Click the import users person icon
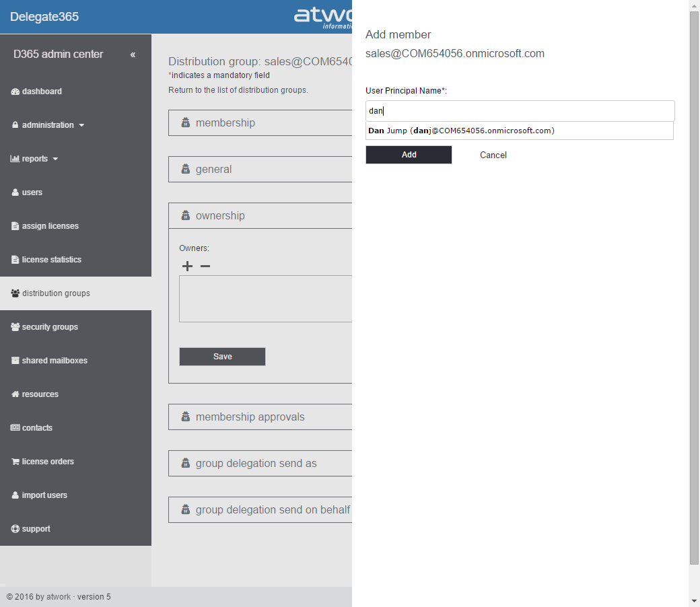Image resolution: width=700 pixels, height=607 pixels. 15,495
